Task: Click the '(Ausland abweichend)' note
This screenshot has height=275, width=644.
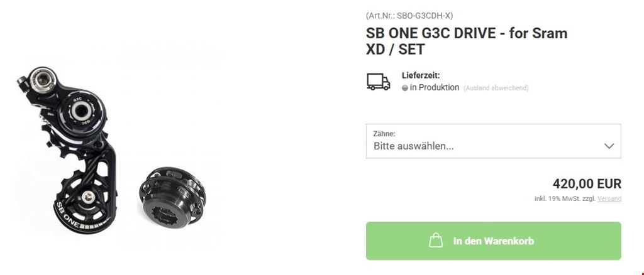Action: pyautogui.click(x=496, y=88)
